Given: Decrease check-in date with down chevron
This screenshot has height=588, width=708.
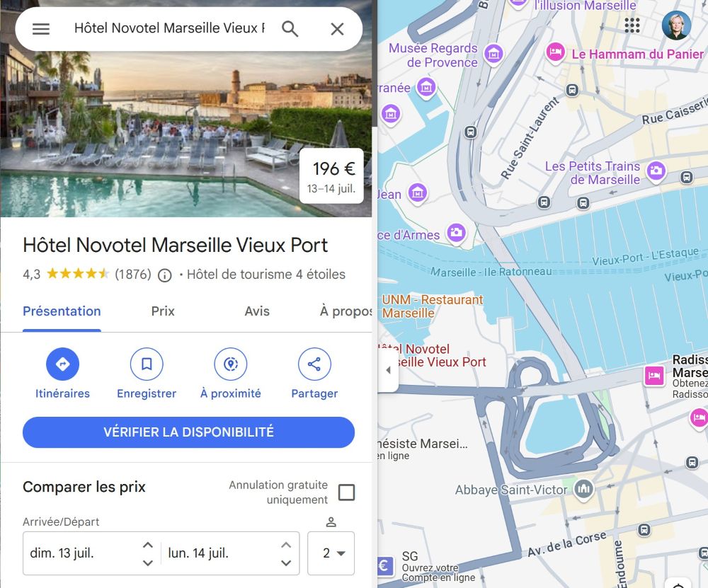Looking at the screenshot, I should [x=148, y=563].
